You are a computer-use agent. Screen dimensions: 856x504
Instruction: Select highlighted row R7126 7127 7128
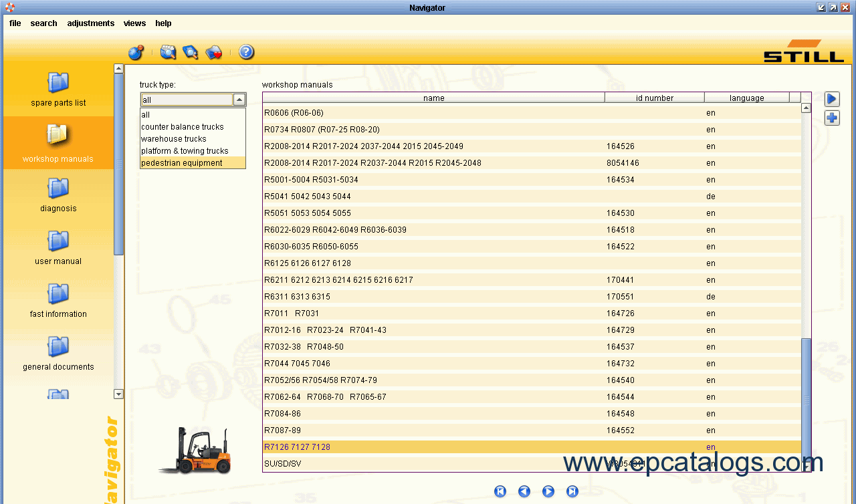coord(532,447)
